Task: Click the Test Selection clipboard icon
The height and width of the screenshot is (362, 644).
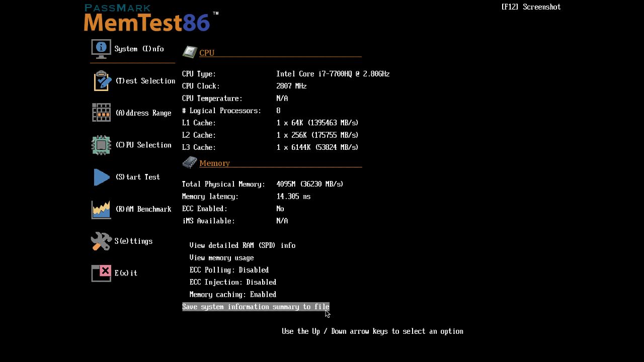Action: point(102,81)
